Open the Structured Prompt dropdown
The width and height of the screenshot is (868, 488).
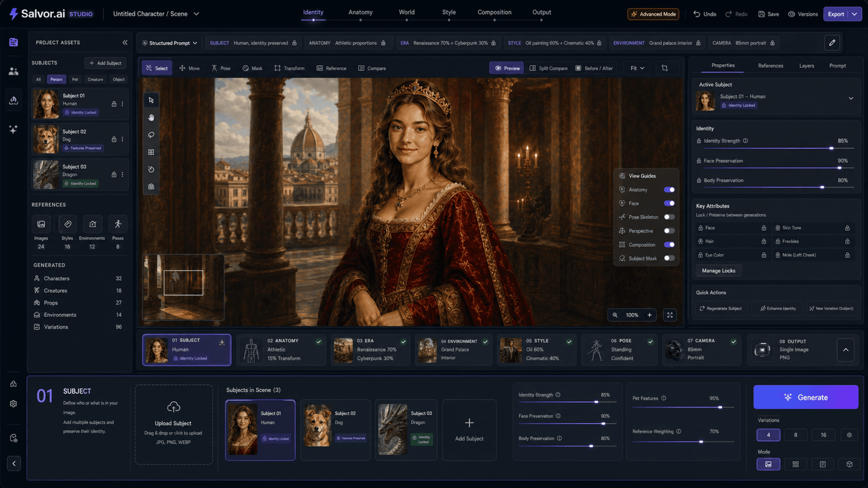click(170, 43)
